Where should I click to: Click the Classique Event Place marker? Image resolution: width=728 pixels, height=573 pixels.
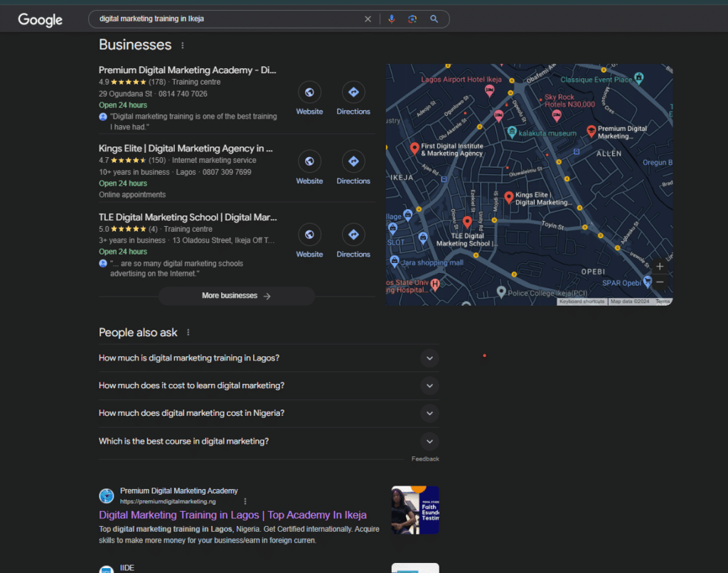click(x=639, y=77)
